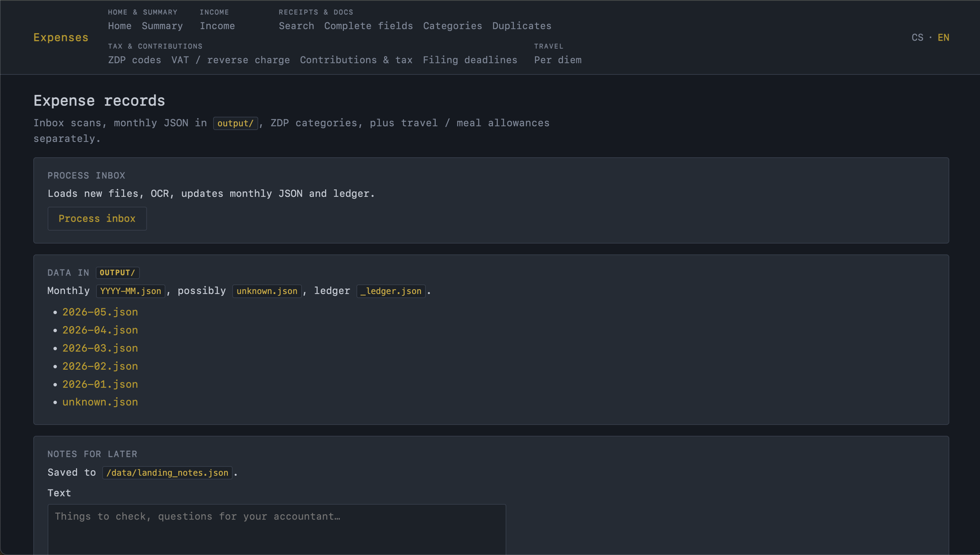
Task: Navigate to Complete fields
Action: [x=369, y=26]
